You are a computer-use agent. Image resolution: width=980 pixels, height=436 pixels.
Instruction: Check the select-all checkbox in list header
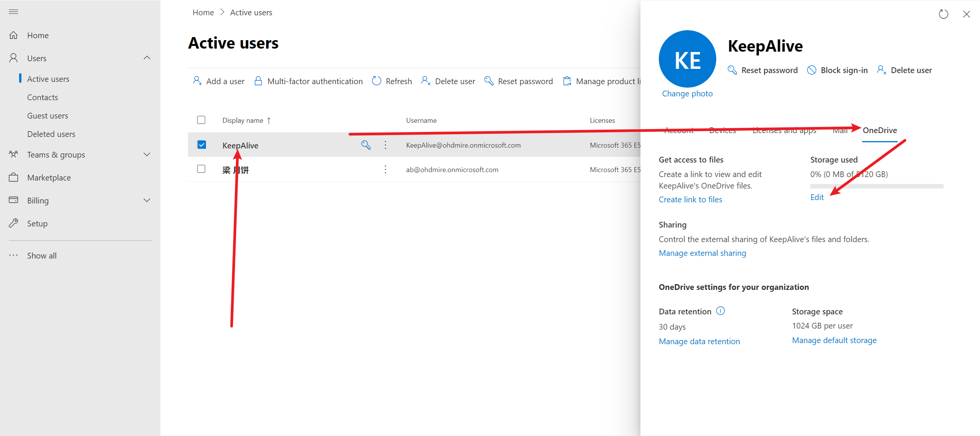pos(201,120)
